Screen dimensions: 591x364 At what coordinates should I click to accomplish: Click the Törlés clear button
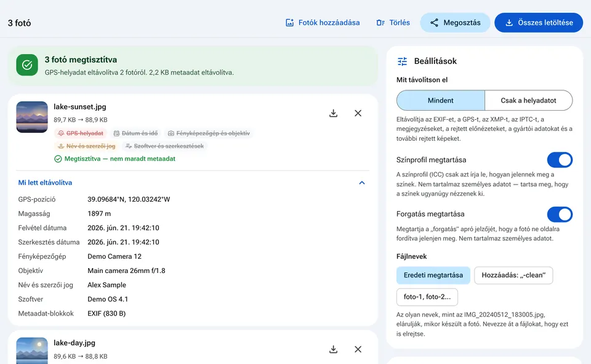pyautogui.click(x=393, y=23)
